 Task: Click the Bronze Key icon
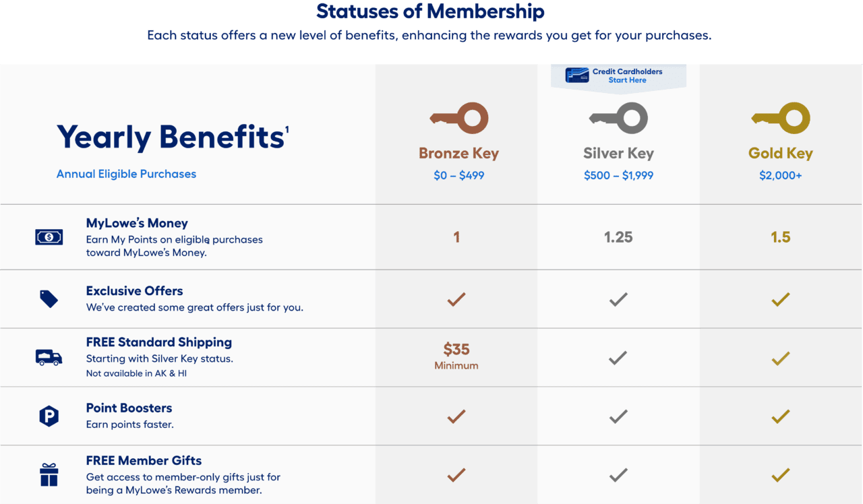pos(458,119)
